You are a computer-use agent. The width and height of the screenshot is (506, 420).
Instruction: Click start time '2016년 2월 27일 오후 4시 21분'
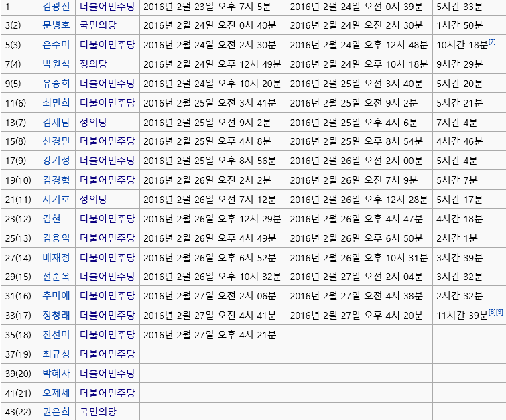pyautogui.click(x=210, y=334)
